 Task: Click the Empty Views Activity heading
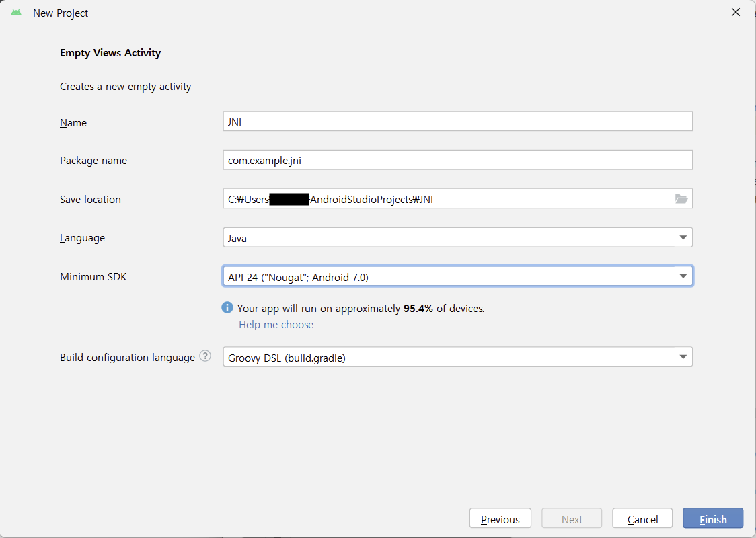110,53
